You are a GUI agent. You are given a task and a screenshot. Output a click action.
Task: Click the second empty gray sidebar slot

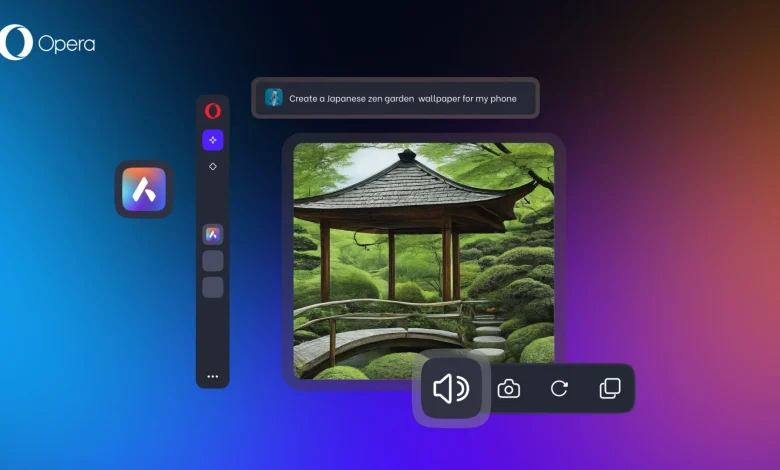212,287
